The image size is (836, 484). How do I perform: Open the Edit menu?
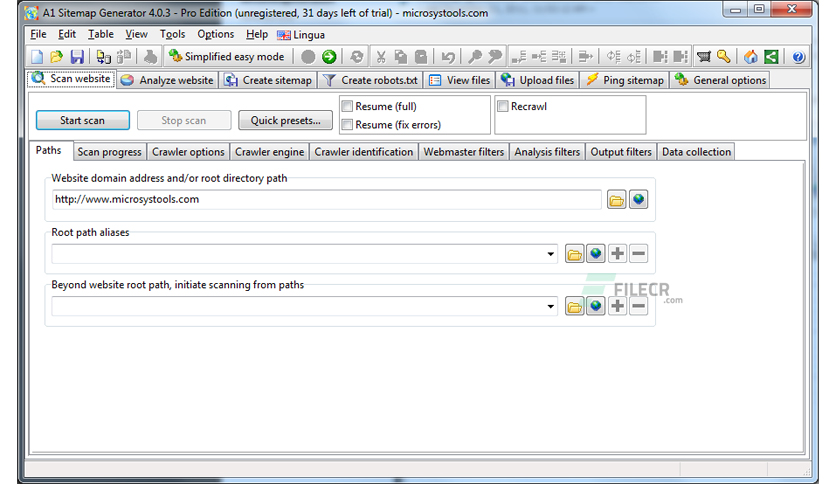pos(67,34)
